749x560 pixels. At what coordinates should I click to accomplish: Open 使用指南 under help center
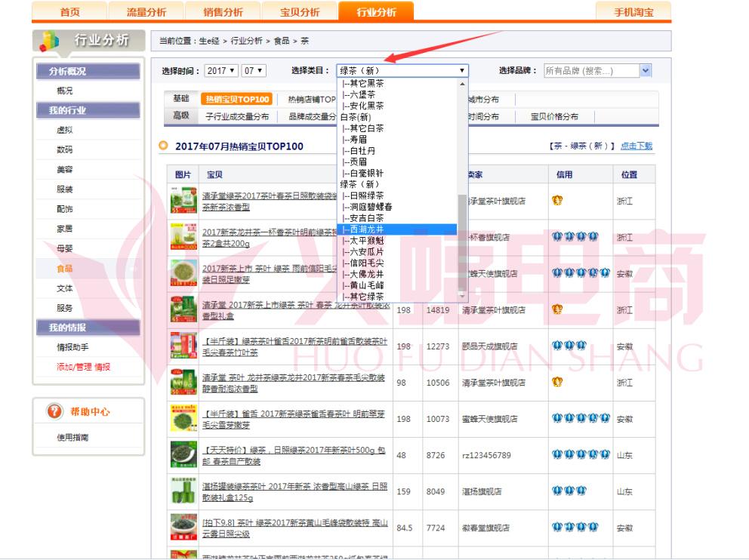pos(72,437)
